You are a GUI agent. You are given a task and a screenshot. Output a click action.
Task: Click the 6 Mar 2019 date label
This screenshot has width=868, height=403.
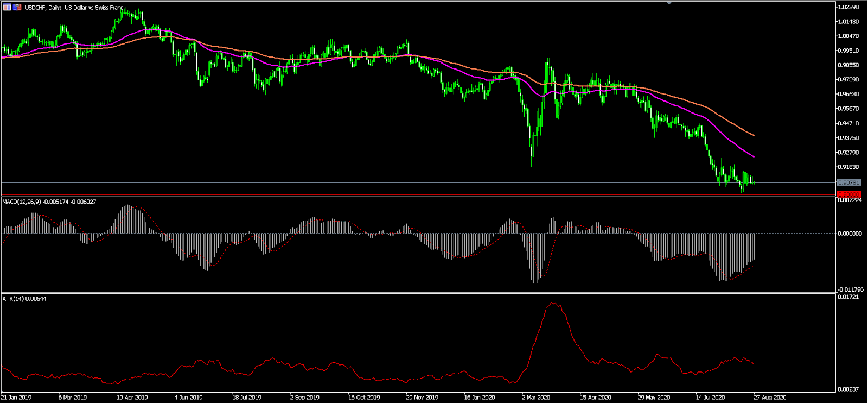tap(73, 398)
